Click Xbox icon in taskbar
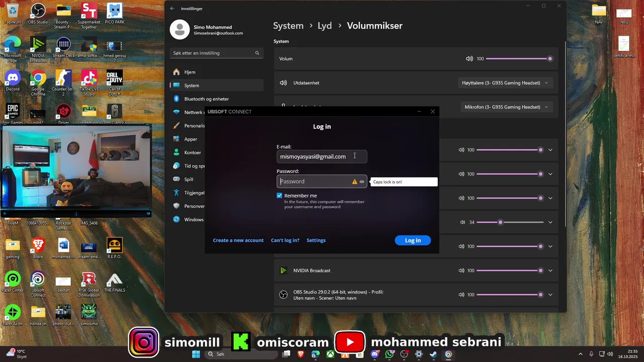644x362 pixels. 330,354
